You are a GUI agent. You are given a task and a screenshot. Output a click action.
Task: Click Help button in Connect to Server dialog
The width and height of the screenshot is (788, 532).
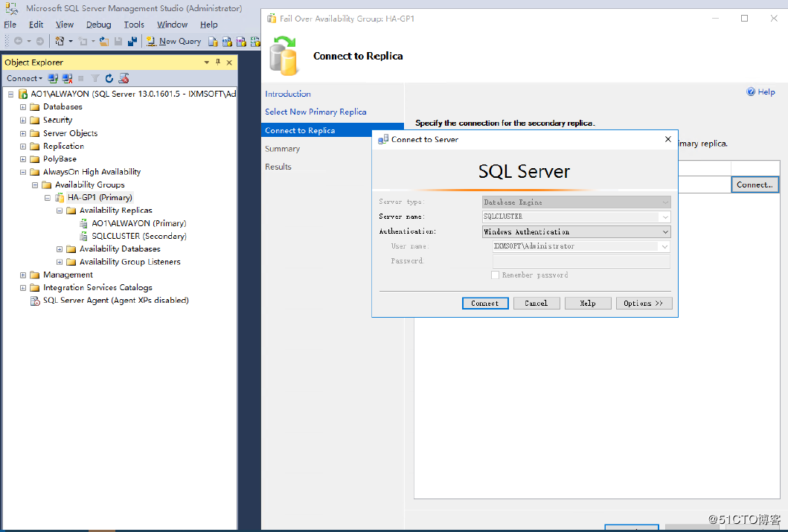pyautogui.click(x=588, y=304)
